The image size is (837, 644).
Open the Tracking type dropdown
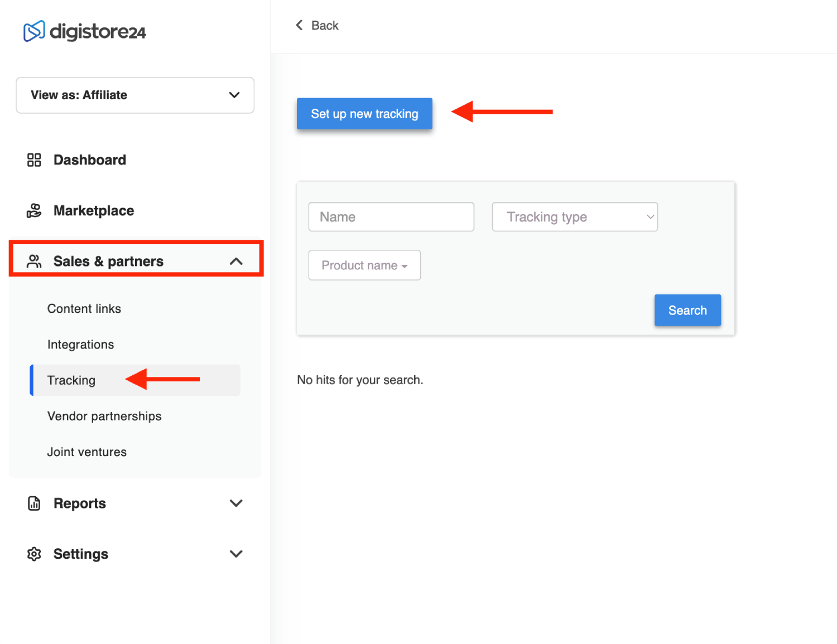pos(575,217)
